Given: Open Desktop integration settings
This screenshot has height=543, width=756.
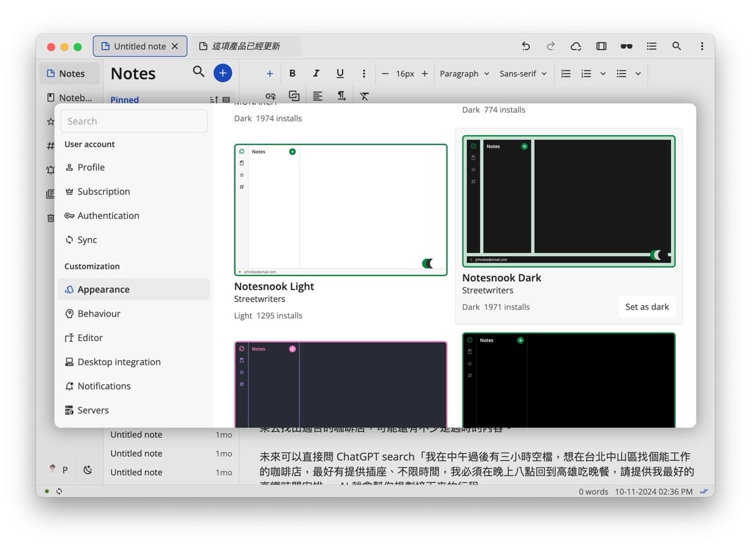Looking at the screenshot, I should pyautogui.click(x=134, y=362).
